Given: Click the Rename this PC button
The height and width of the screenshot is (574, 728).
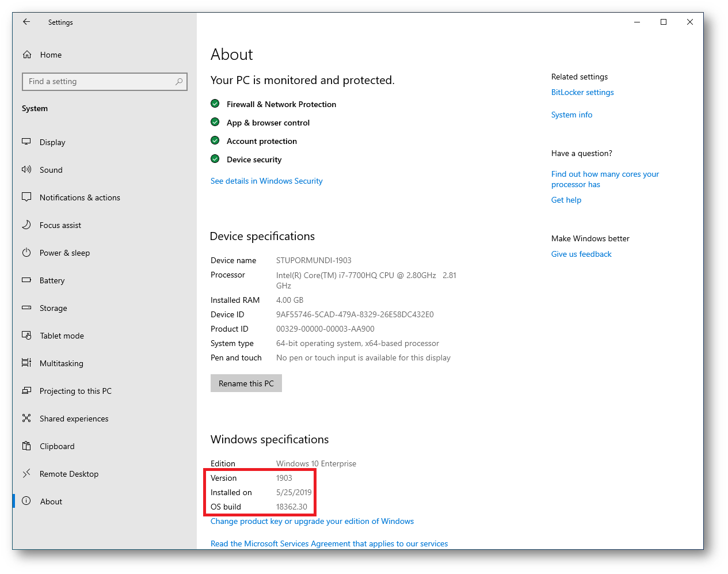Looking at the screenshot, I should pyautogui.click(x=246, y=383).
